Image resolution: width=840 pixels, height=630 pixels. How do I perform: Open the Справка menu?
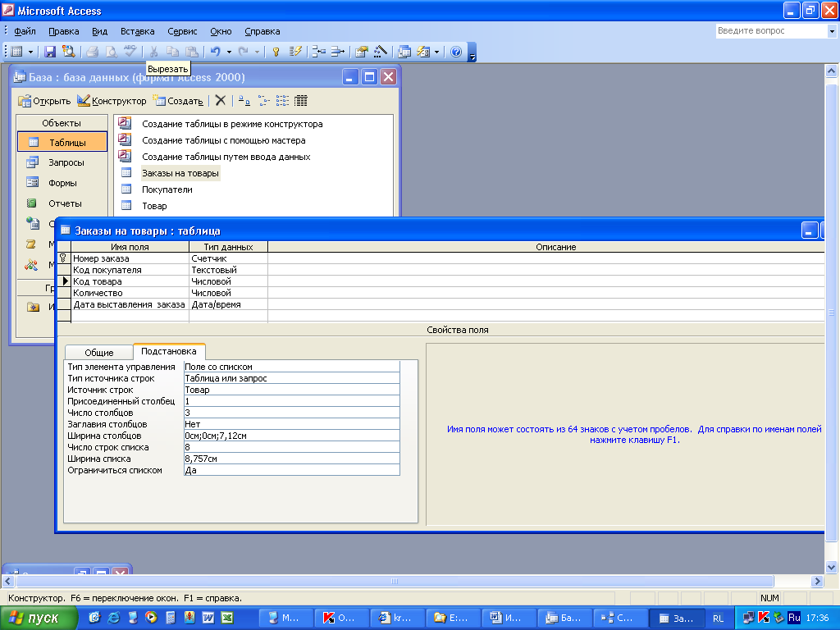[262, 31]
